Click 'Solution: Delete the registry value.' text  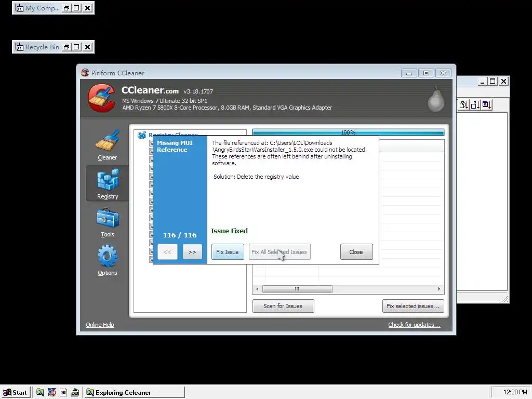257,177
